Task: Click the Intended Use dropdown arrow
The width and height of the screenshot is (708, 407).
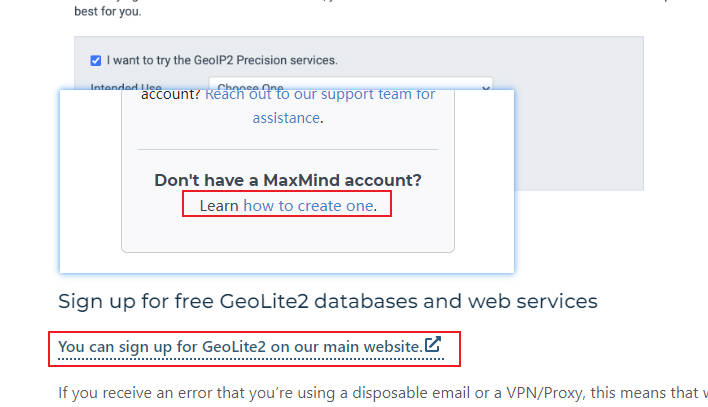Action: (x=486, y=87)
